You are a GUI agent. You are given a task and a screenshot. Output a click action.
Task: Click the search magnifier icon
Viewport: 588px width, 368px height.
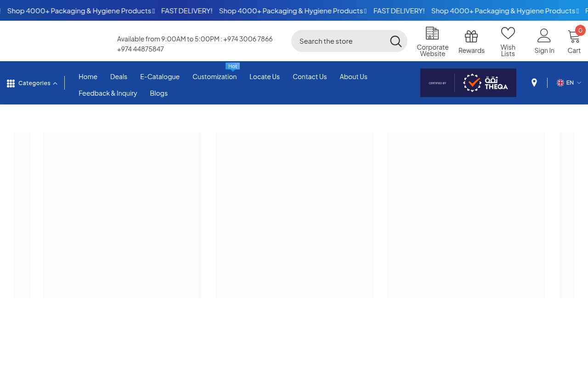396,41
